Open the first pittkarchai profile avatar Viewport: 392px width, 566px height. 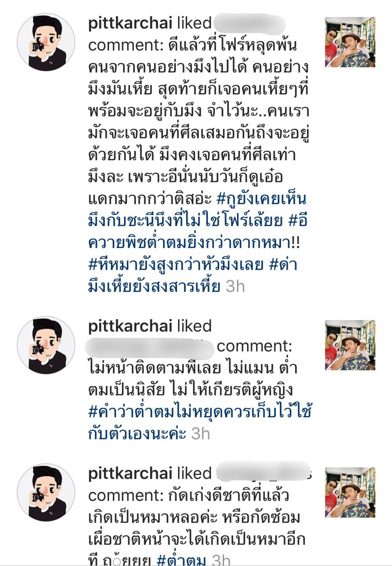pyautogui.click(x=46, y=42)
